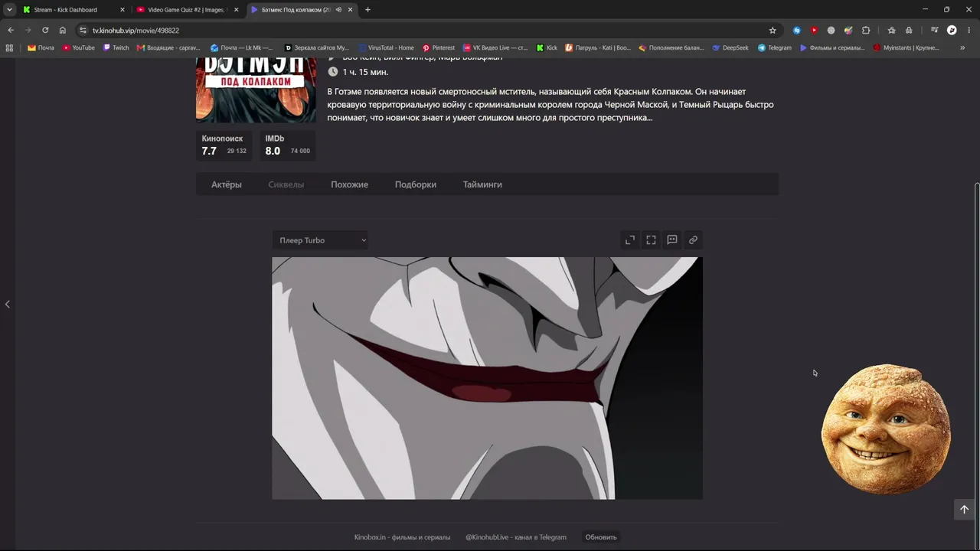Switch the player to fullscreen

(x=651, y=240)
